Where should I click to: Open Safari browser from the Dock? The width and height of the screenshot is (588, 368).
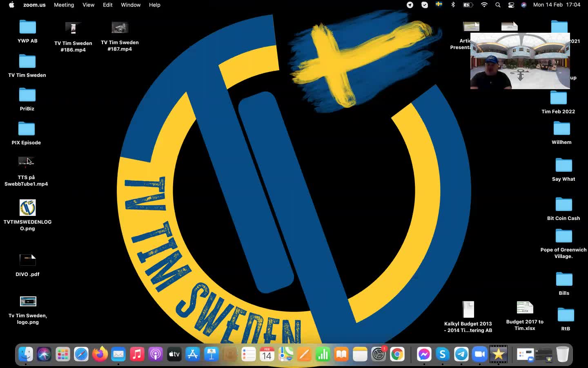(x=81, y=354)
